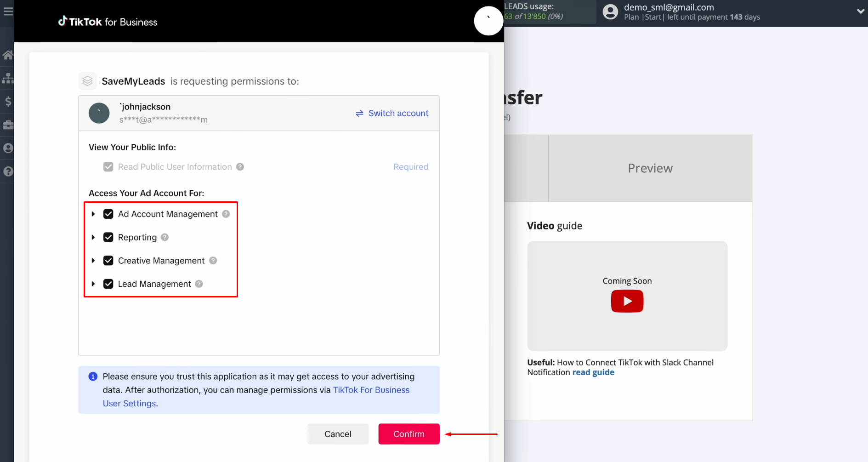Viewport: 868px width, 462px height.
Task: Click the account user icon near demo_sml@gmail.com
Action: 610,12
